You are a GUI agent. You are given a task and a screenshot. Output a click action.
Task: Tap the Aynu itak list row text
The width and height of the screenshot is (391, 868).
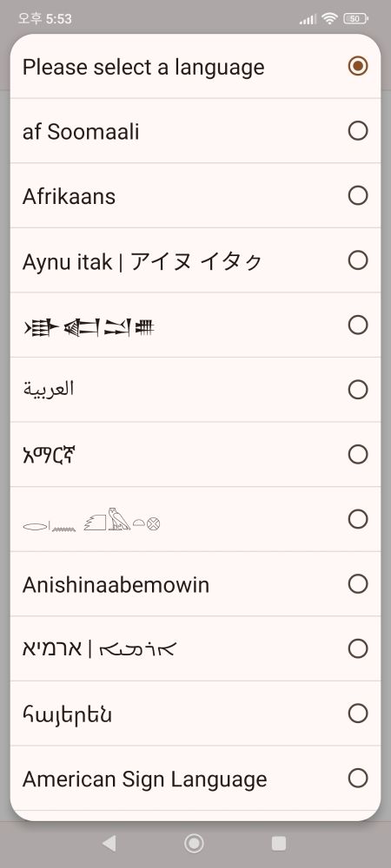[142, 261]
